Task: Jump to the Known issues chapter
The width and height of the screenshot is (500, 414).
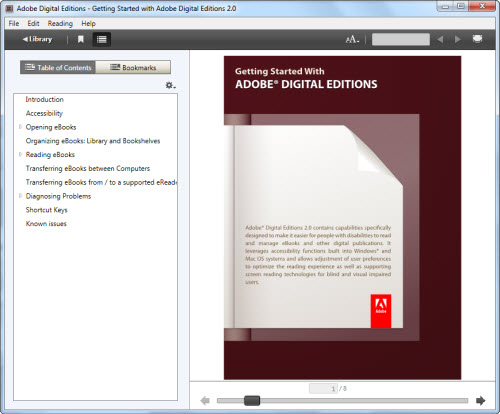Action: (46, 224)
